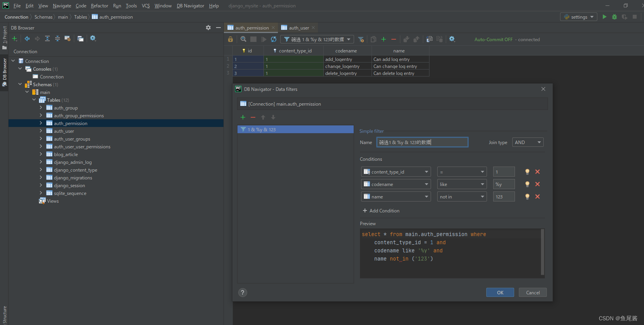
Task: Open the 'not in' operator dropdown
Action: pos(462,197)
